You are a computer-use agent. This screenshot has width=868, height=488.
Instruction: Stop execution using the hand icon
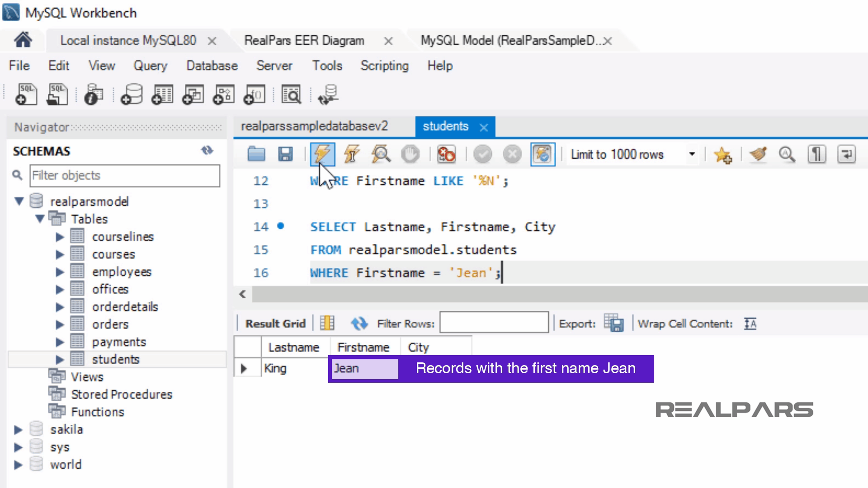click(x=410, y=154)
